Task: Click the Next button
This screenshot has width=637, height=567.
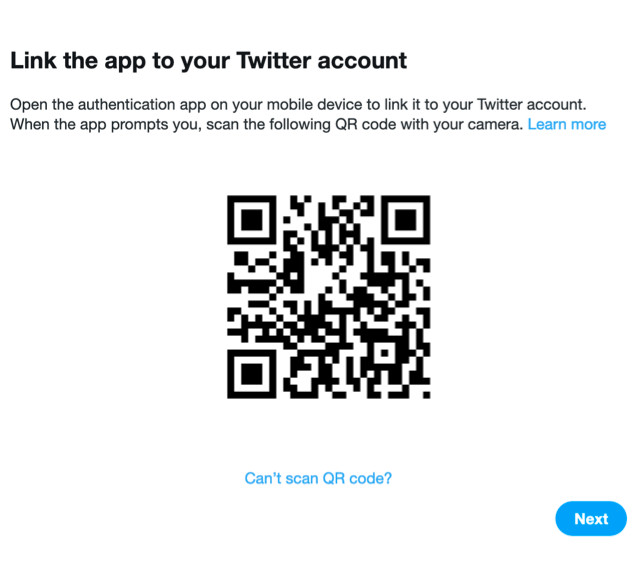Action: 590,519
